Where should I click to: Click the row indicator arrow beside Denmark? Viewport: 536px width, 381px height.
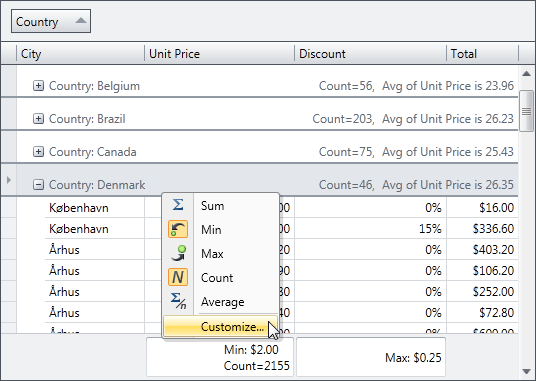pyautogui.click(x=9, y=180)
